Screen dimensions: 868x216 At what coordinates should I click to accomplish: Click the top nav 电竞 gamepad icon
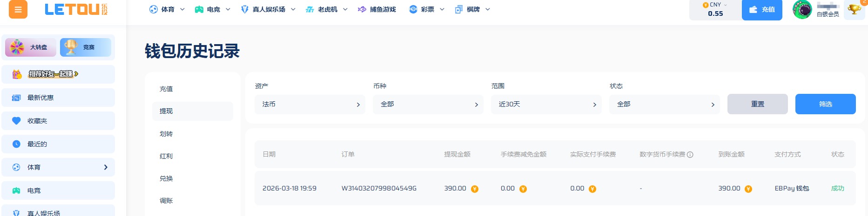[199, 9]
